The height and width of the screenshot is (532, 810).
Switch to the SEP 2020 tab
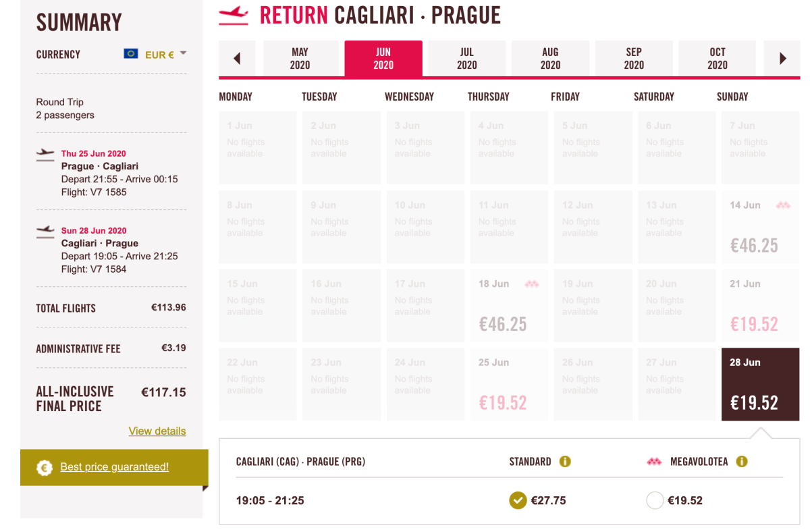(x=634, y=59)
